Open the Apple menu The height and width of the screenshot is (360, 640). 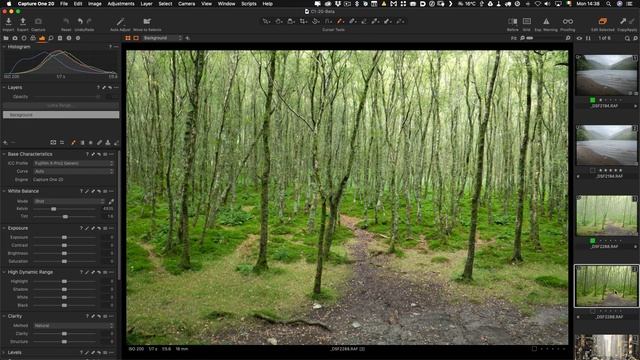(x=10, y=4)
